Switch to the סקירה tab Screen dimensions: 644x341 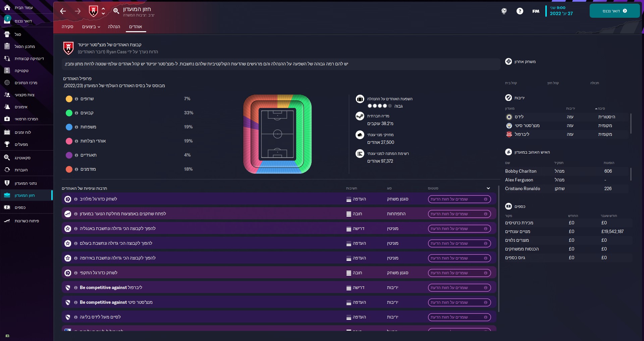(67, 26)
